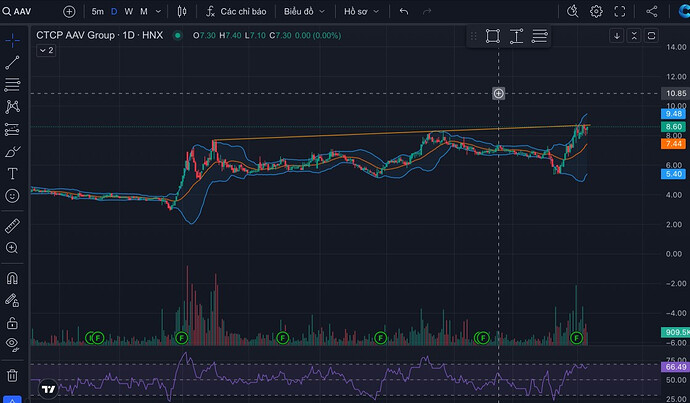
Task: Click the trash icon to remove drawings
Action: tap(13, 375)
